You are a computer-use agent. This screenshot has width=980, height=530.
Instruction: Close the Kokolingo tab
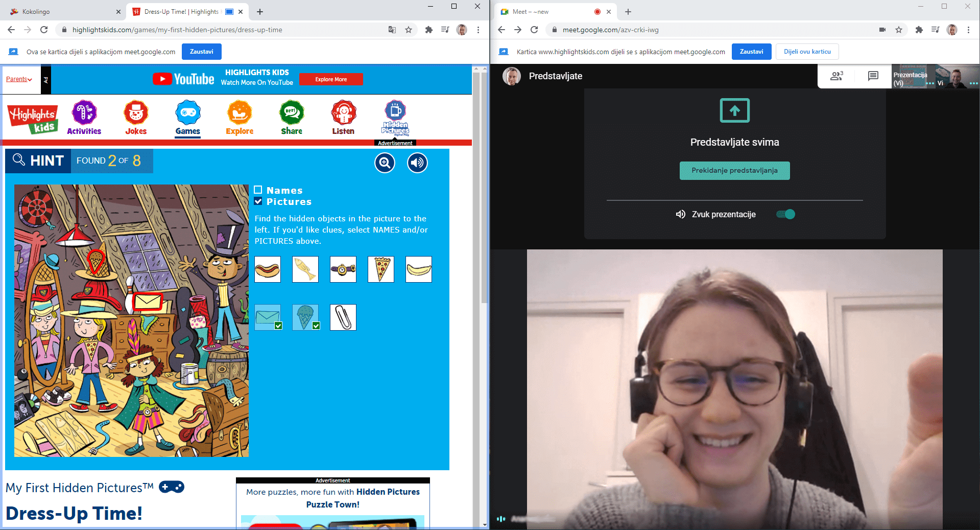[118, 12]
